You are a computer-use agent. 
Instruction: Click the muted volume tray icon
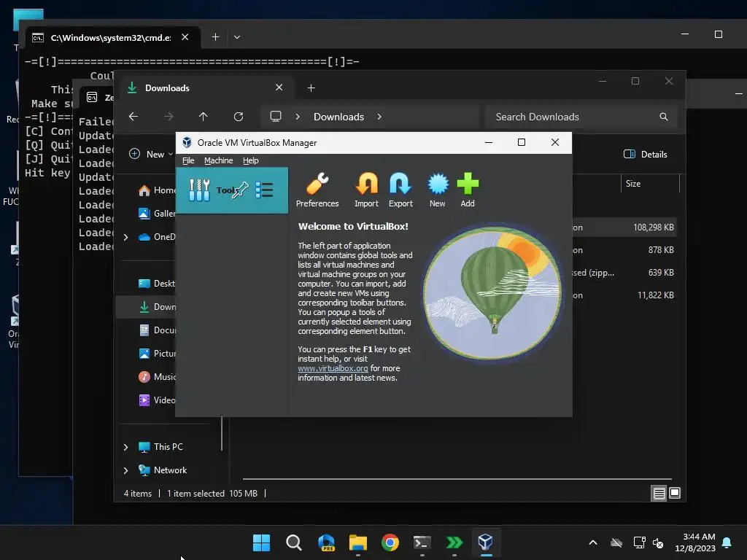click(659, 542)
